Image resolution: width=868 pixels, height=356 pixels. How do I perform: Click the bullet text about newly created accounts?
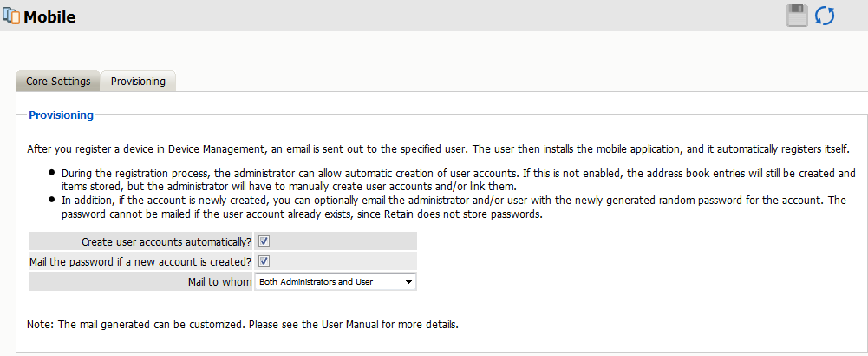451,207
